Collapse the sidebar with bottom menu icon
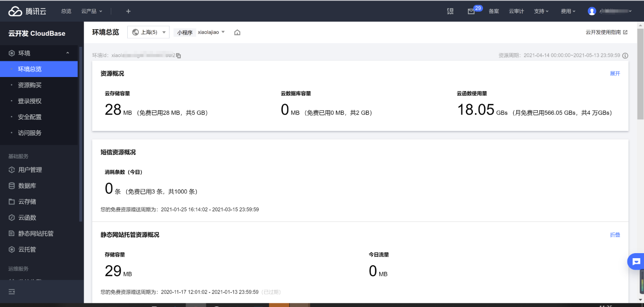This screenshot has height=307, width=644. (12, 292)
